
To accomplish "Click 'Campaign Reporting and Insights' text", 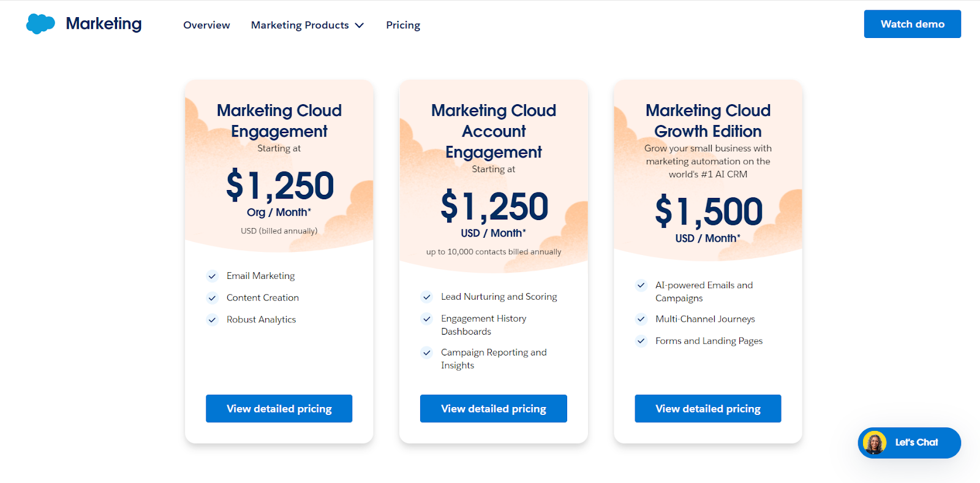I will 494,359.
